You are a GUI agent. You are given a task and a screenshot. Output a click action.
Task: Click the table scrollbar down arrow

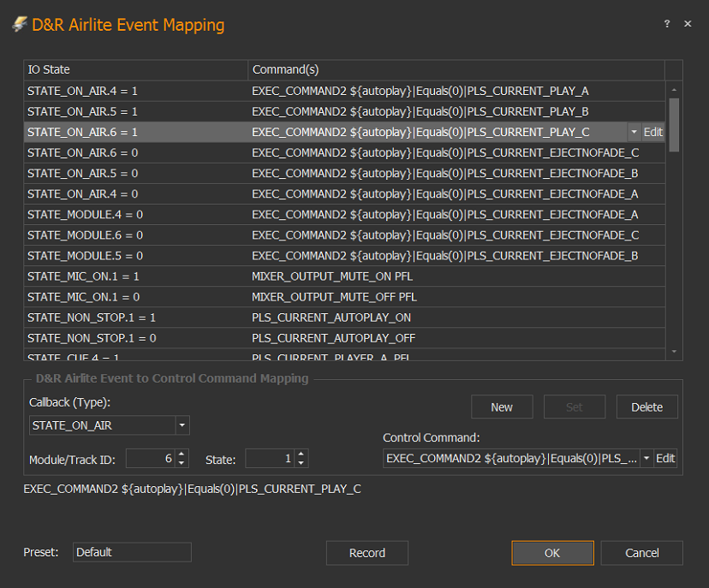pyautogui.click(x=674, y=351)
